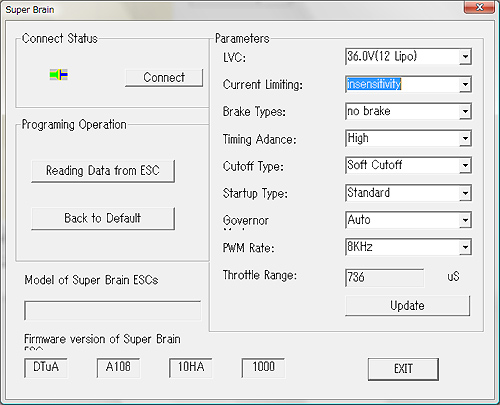Open the LVC dropdown arrow

[x=465, y=57]
